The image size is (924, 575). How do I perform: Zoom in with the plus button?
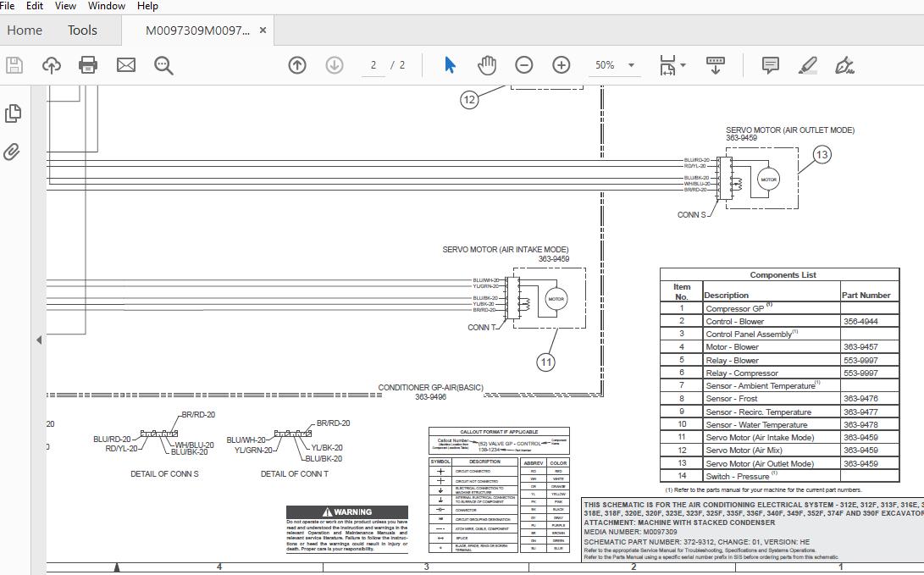click(561, 65)
